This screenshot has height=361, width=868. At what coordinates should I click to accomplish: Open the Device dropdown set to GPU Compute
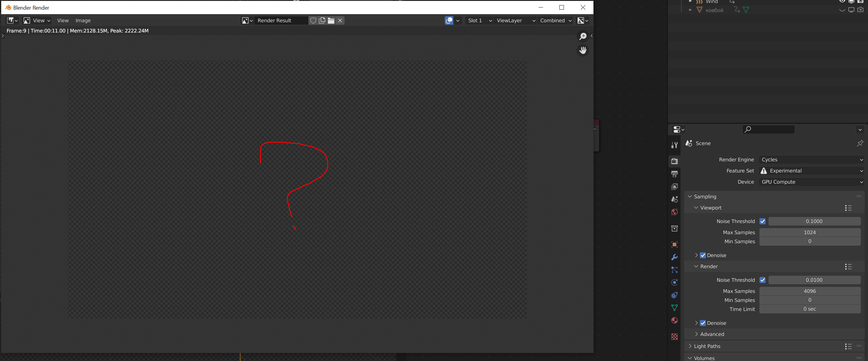click(811, 182)
